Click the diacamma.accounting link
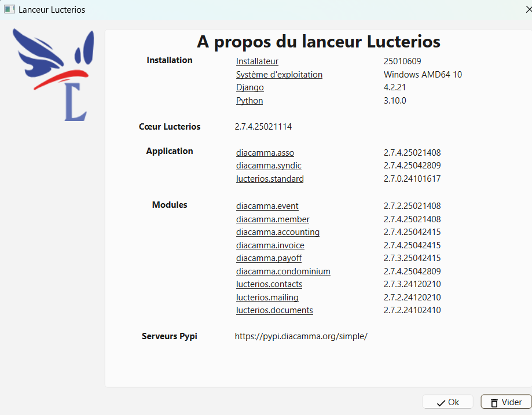The height and width of the screenshot is (415, 532). [278, 232]
